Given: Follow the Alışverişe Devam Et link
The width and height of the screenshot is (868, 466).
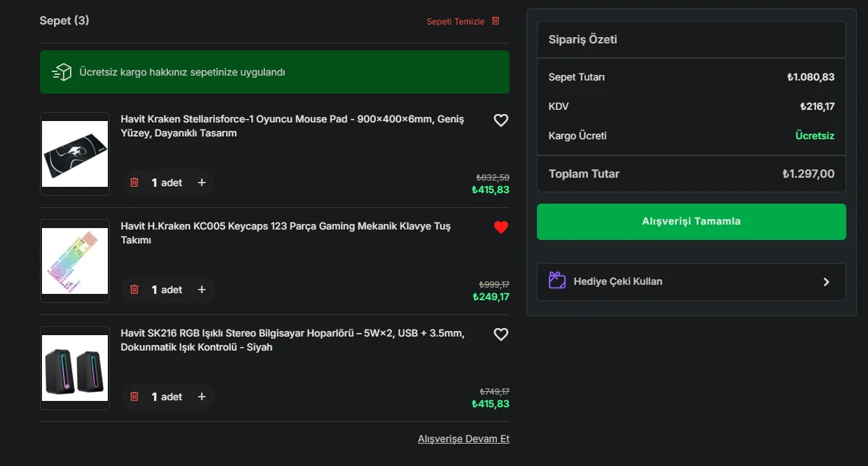Looking at the screenshot, I should (463, 439).
